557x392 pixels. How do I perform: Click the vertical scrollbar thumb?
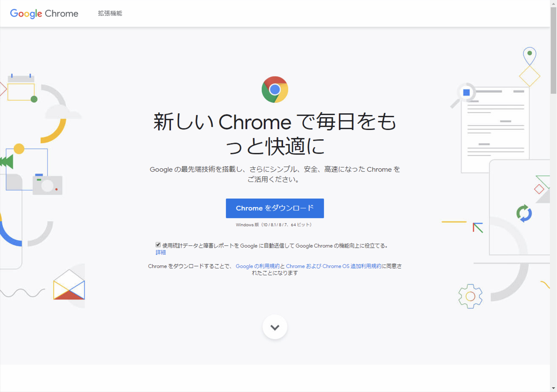point(553,50)
